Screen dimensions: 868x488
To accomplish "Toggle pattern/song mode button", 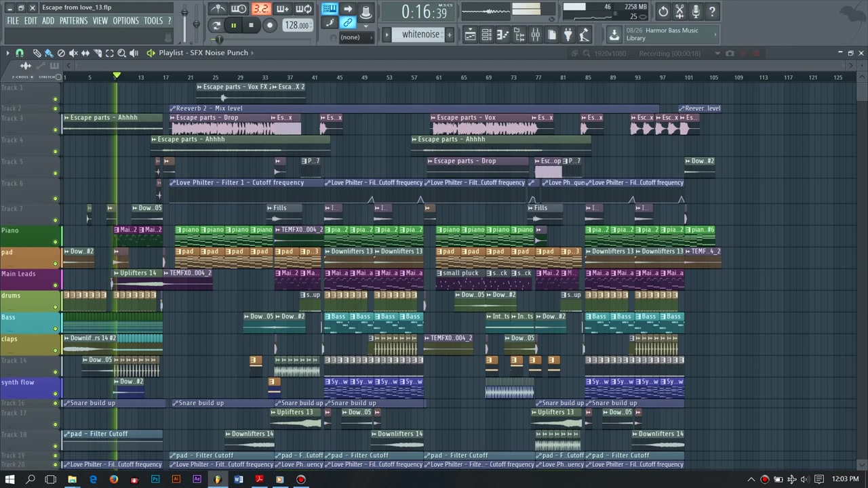I will coord(216,26).
